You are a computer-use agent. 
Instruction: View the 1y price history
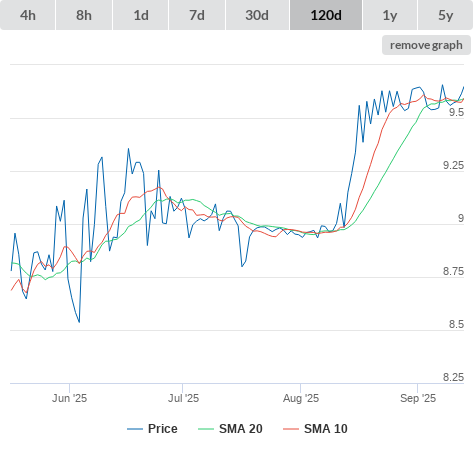(390, 15)
